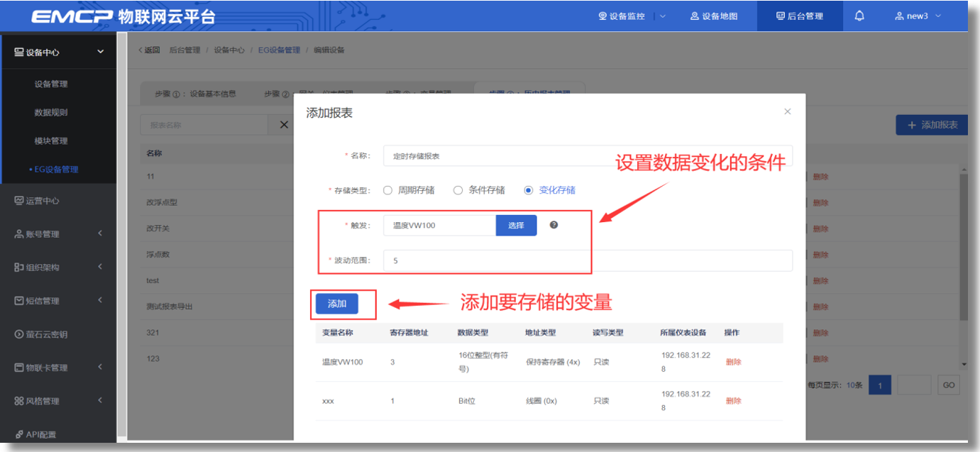This screenshot has width=980, height=452.
Task: Click the 返回 back link
Action: 149,50
